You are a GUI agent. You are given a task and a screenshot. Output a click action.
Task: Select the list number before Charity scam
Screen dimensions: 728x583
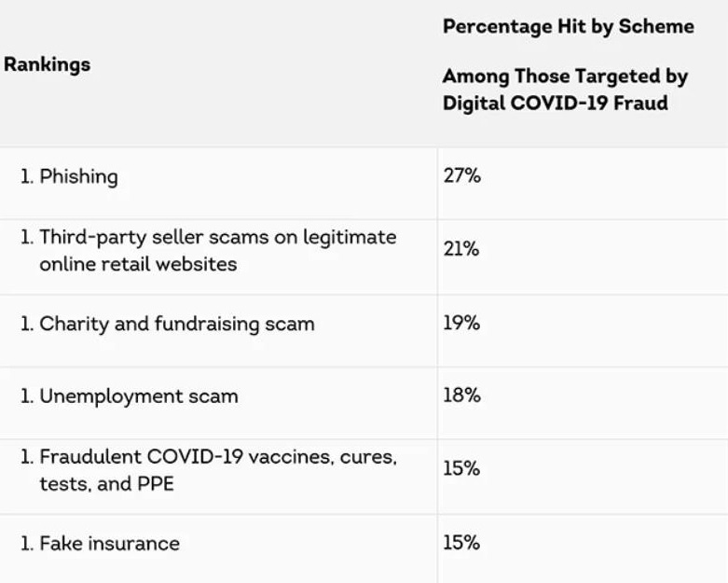[27, 324]
